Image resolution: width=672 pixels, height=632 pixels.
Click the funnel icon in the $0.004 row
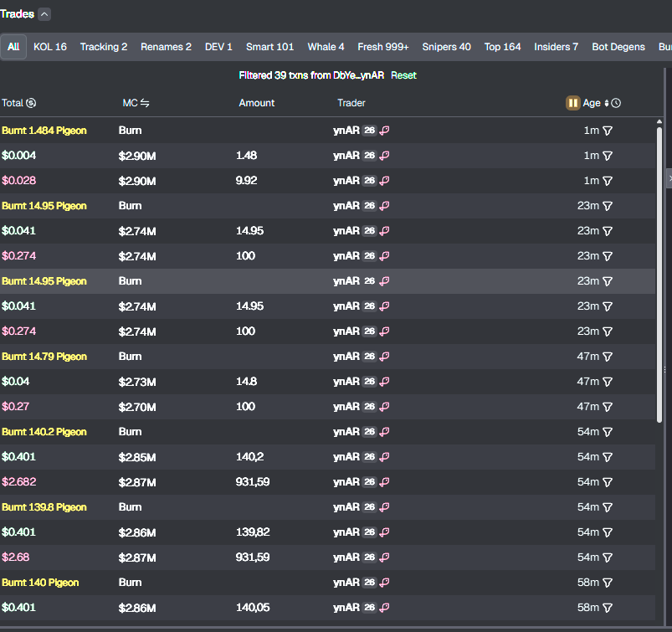608,156
